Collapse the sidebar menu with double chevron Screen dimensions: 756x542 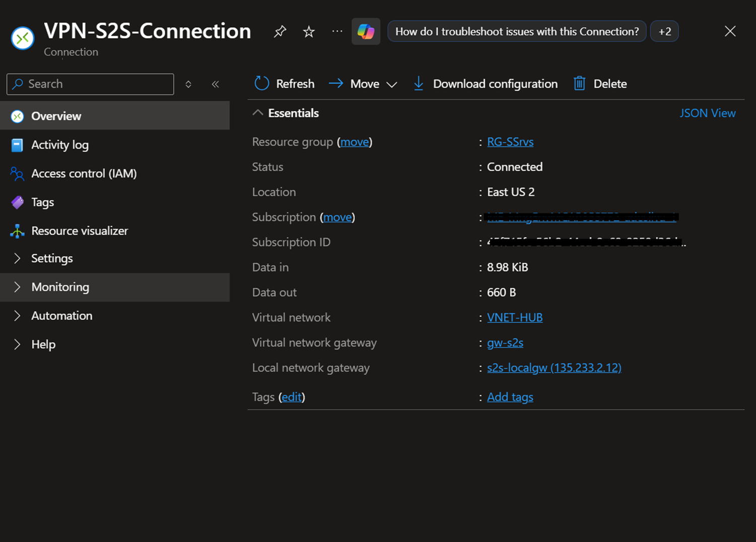click(x=216, y=84)
